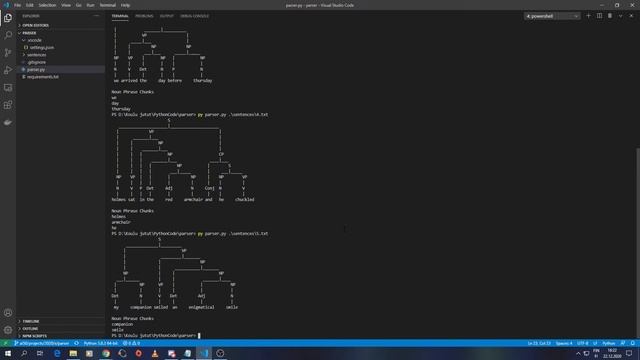Switch to the Problems tab
The image size is (640, 360).
tap(144, 16)
